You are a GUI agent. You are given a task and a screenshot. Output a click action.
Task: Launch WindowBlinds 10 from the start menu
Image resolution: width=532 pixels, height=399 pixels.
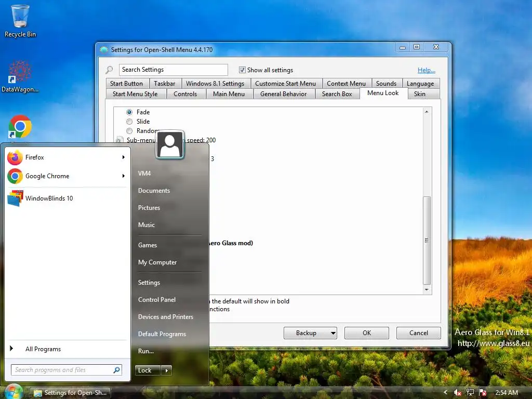(67, 198)
